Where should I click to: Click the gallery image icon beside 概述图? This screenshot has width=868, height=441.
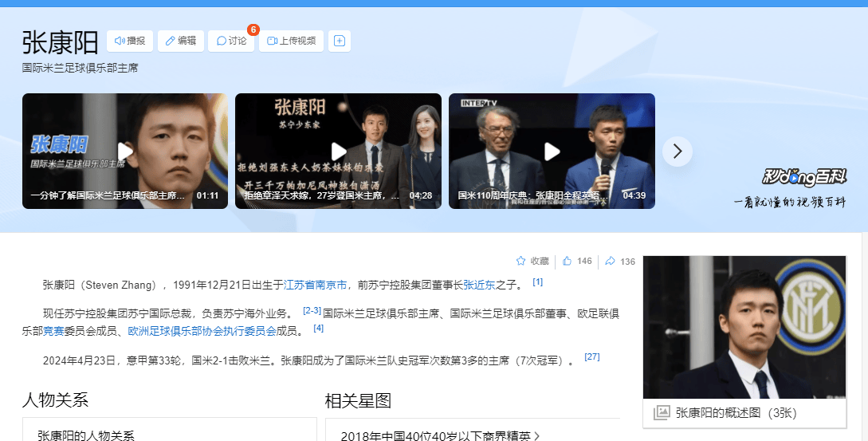(662, 413)
